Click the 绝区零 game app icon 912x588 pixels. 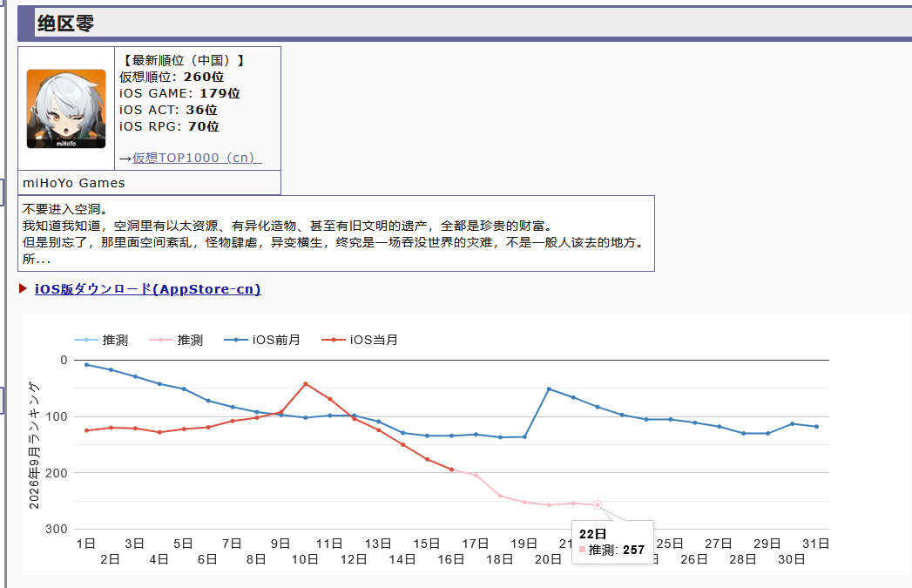point(66,109)
